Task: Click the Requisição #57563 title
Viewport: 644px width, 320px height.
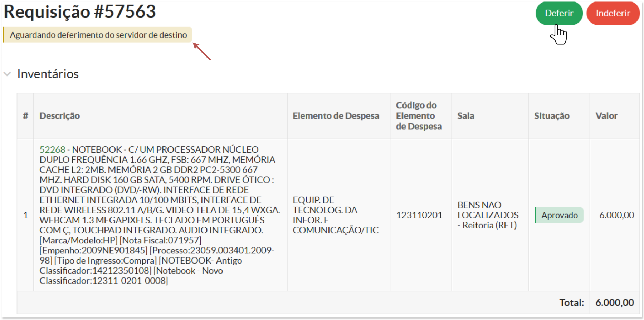Action: [x=80, y=11]
